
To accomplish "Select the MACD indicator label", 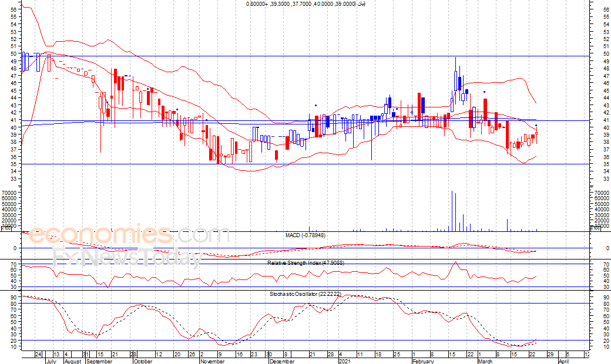I will point(305,235).
